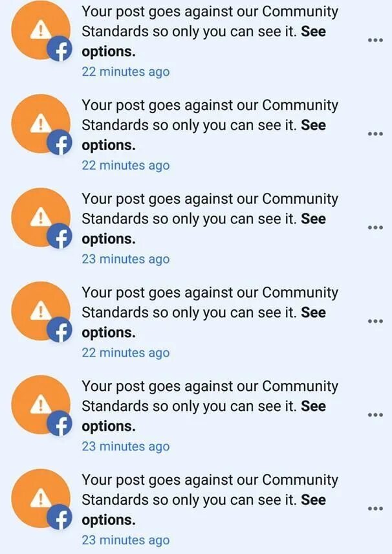Open three-dot menu of the third notification
Screen dimensions: 392x554
point(375,227)
